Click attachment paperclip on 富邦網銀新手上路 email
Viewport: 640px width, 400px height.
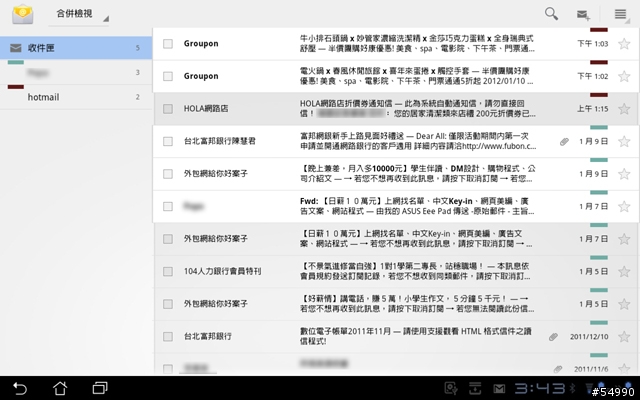click(564, 142)
